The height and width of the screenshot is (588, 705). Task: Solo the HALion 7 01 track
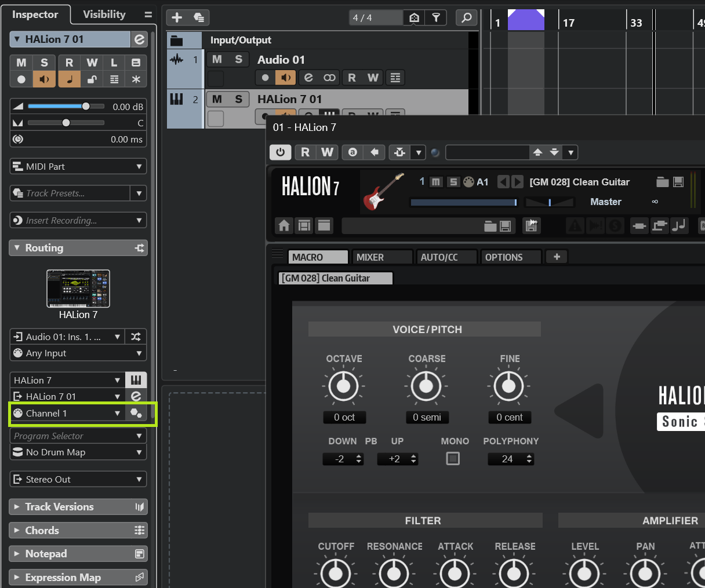[238, 99]
